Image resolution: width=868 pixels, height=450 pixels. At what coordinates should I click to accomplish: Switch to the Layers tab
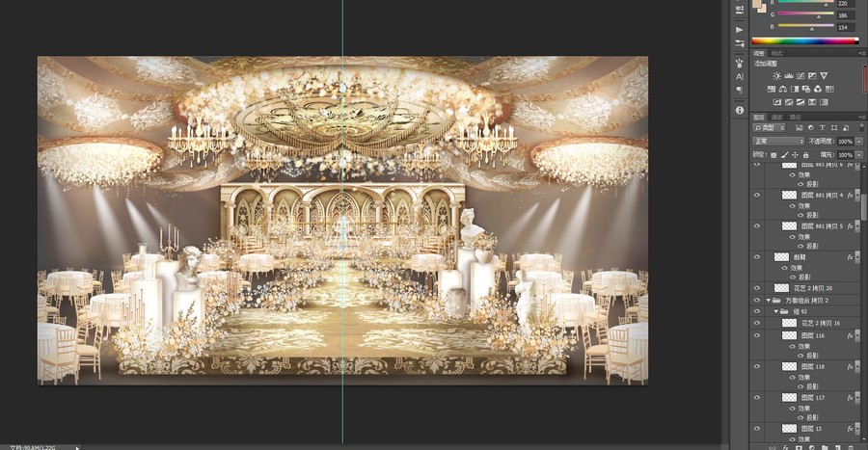click(x=759, y=118)
